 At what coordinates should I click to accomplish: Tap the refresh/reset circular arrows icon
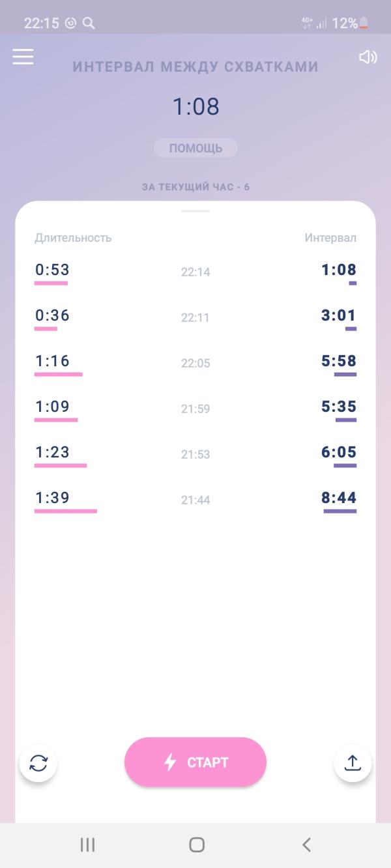coord(38,762)
